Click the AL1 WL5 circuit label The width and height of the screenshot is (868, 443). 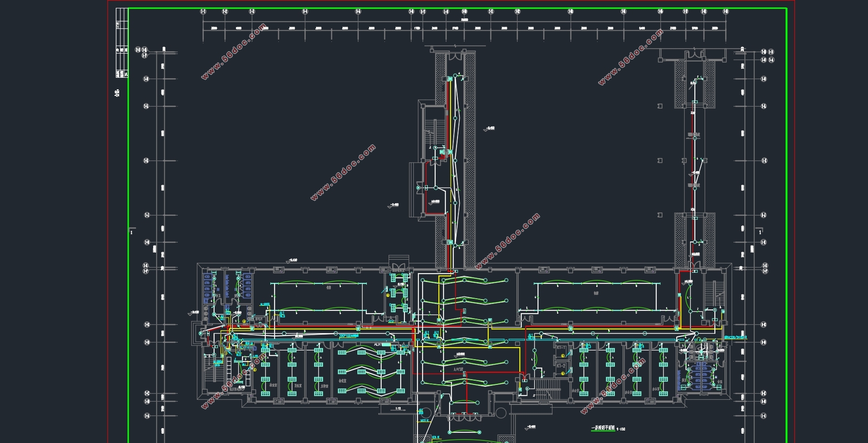282,315
